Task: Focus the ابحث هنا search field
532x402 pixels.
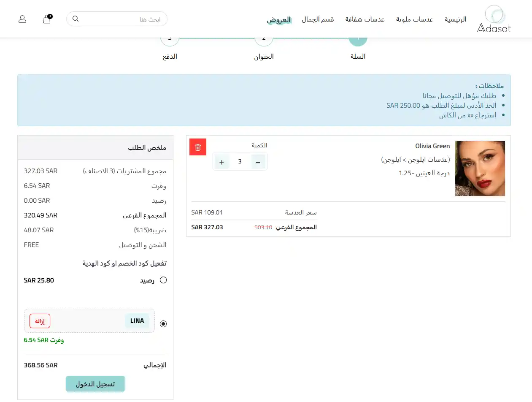Action: pyautogui.click(x=117, y=19)
